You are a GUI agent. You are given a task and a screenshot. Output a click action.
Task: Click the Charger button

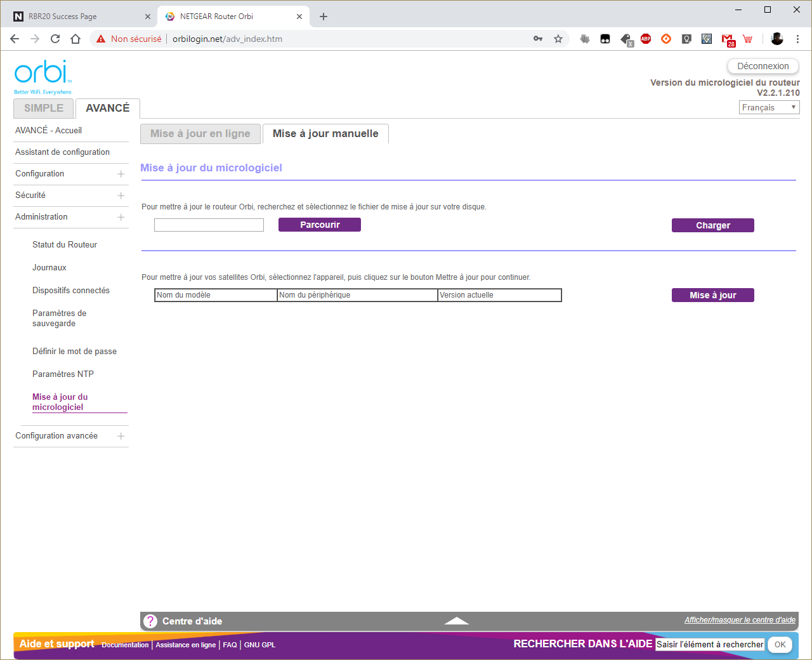[x=713, y=225]
